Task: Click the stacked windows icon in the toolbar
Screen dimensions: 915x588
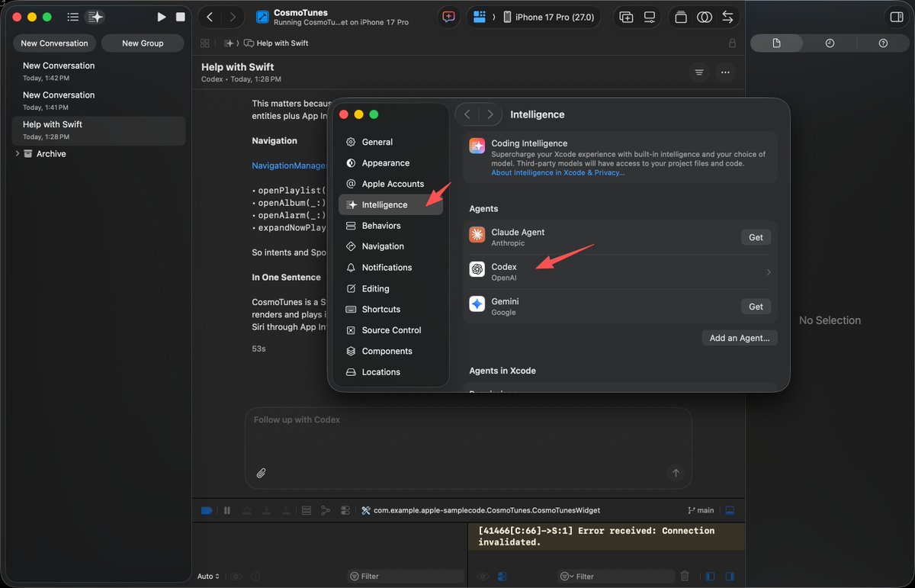Action: tap(681, 17)
